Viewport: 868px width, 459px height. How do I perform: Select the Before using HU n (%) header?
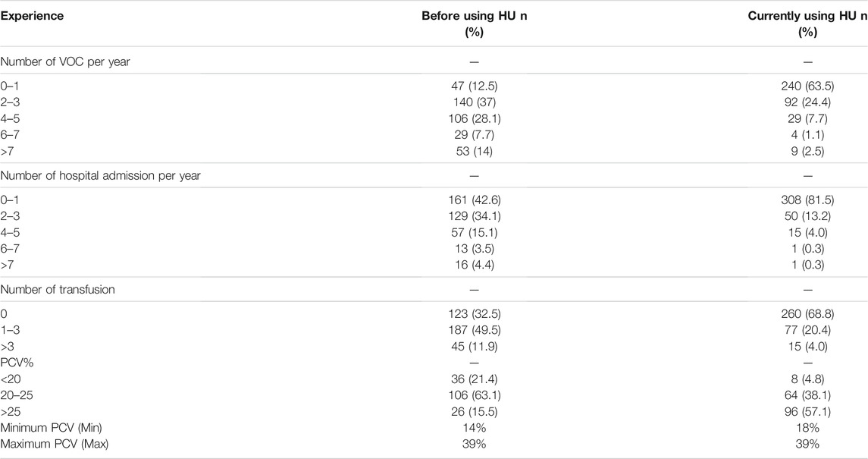tap(474, 24)
